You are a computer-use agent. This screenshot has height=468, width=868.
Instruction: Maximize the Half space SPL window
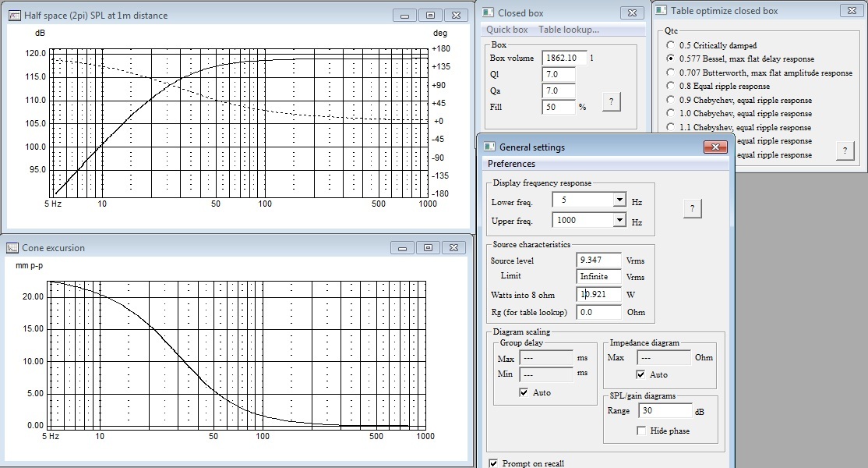(x=430, y=16)
